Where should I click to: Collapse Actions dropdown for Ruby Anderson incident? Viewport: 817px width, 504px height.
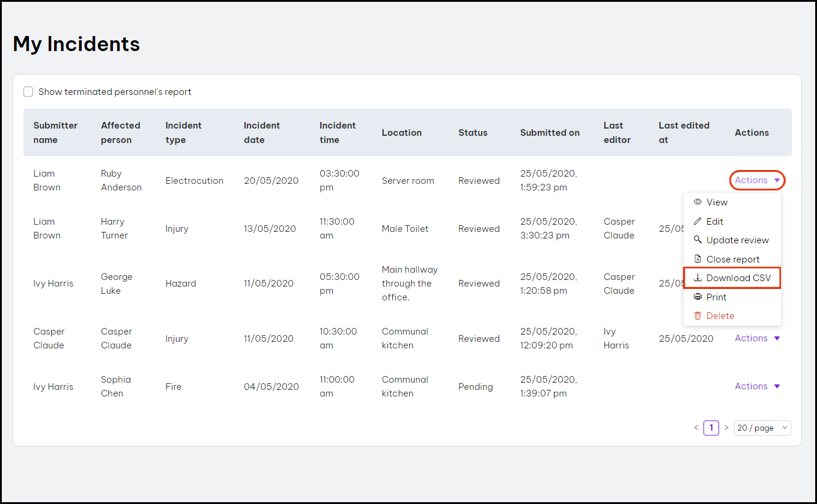click(x=757, y=180)
